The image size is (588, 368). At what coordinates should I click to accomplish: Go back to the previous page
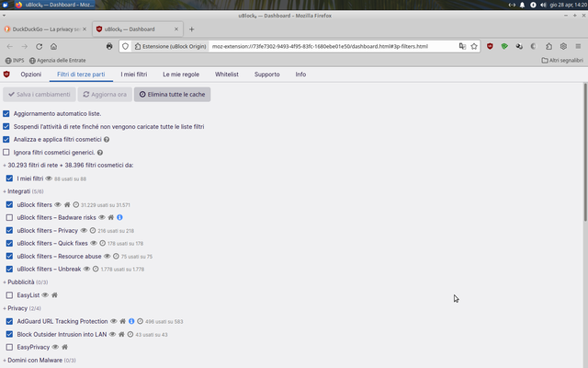point(10,46)
